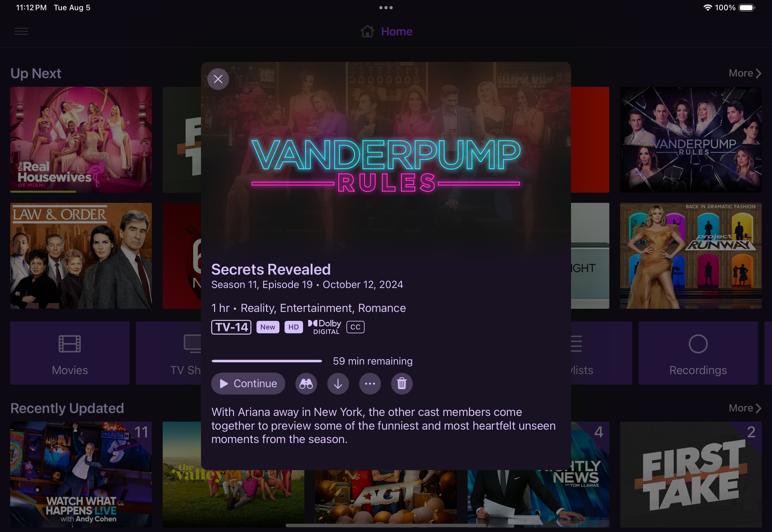Open the Recordings category tile
Viewport: 772px width, 532px height.
point(698,353)
